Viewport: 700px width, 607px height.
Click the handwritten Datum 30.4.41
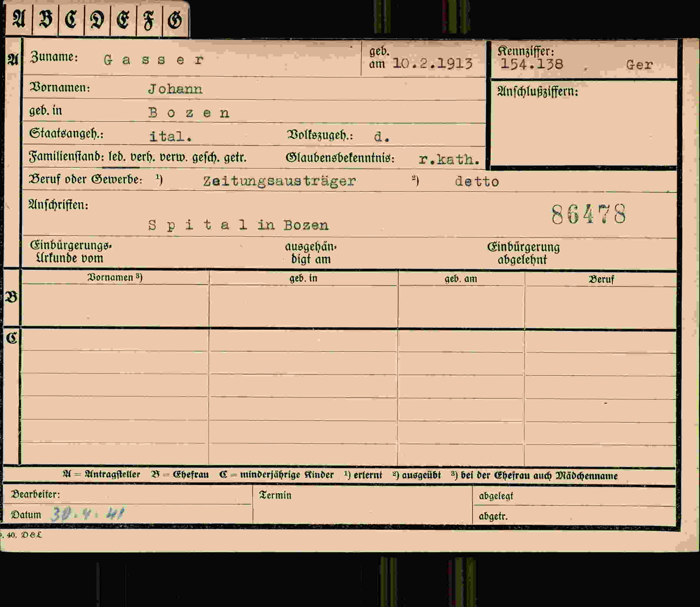[88, 514]
